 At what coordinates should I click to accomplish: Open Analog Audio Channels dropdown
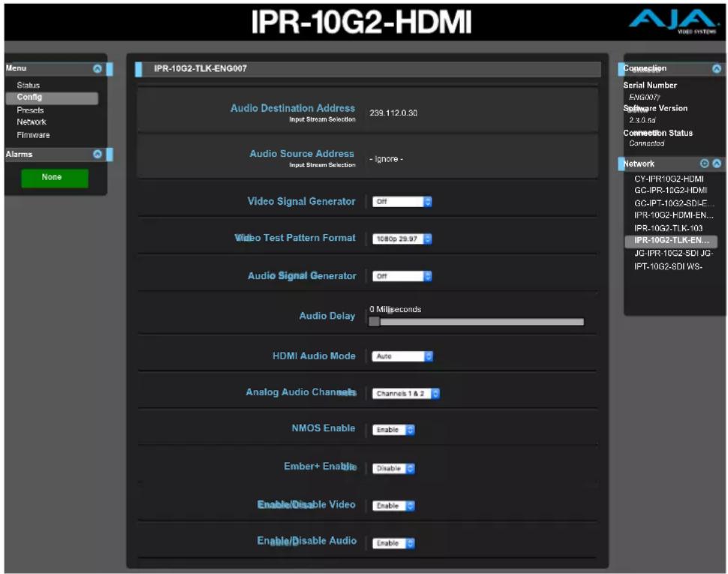(x=406, y=393)
